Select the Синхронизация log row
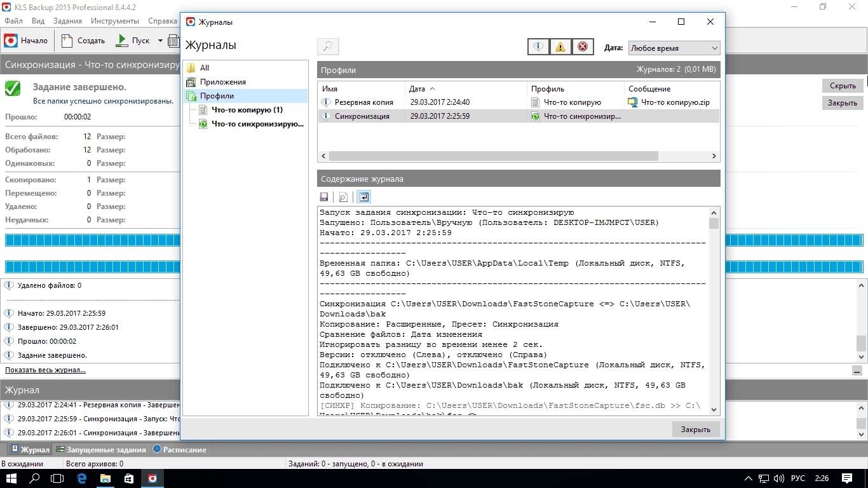Screen dimensions: 868x488 coord(519,116)
